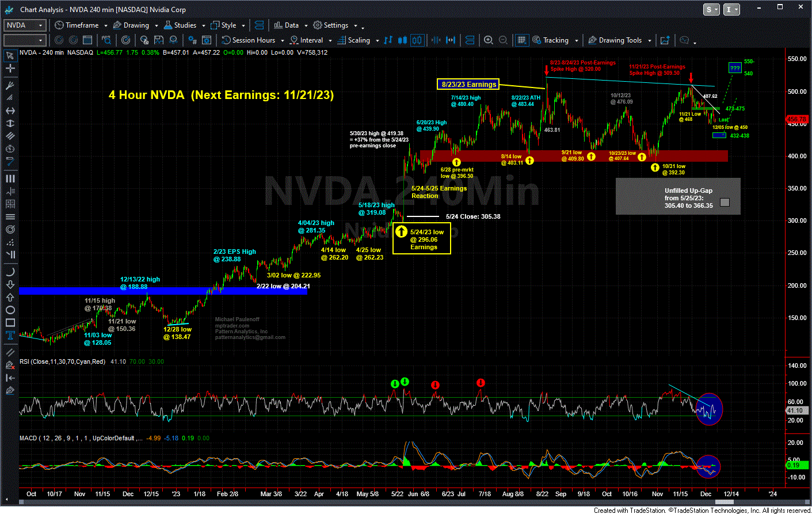Select the up arrow drawing tool
The width and height of the screenshot is (812, 514).
(10, 297)
